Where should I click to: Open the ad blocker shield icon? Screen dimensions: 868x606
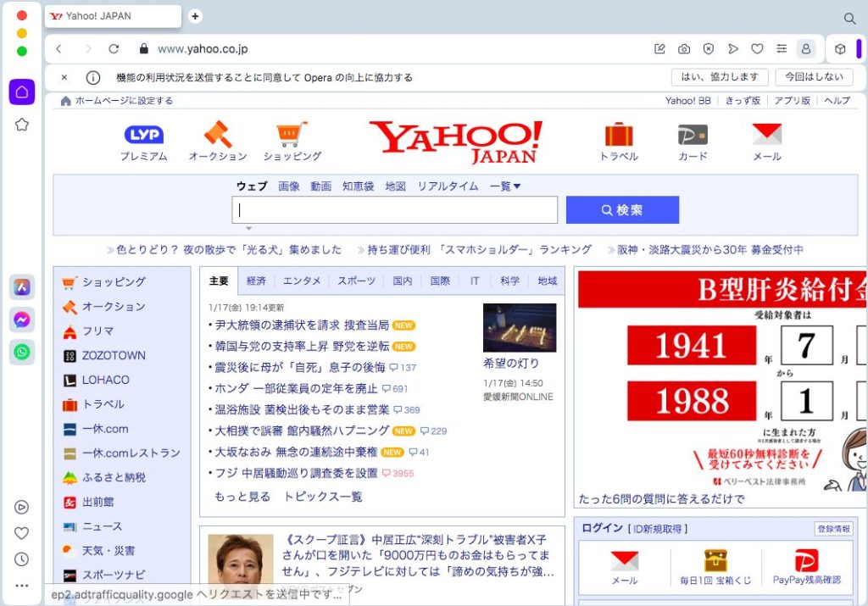(709, 48)
